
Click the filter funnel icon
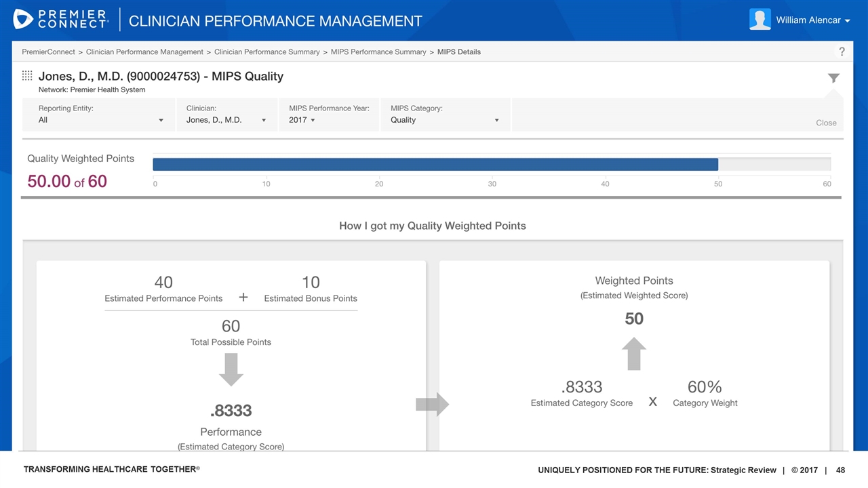(x=833, y=79)
